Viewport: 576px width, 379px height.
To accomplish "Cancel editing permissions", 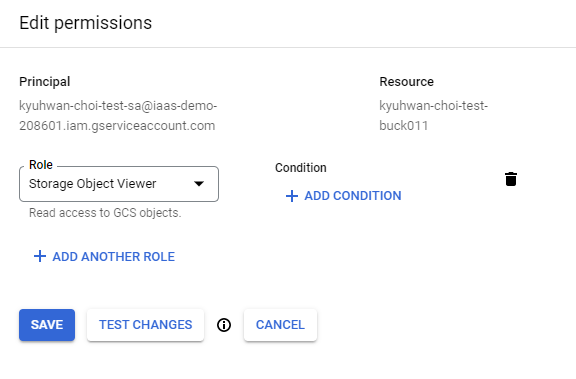I will [x=280, y=325].
